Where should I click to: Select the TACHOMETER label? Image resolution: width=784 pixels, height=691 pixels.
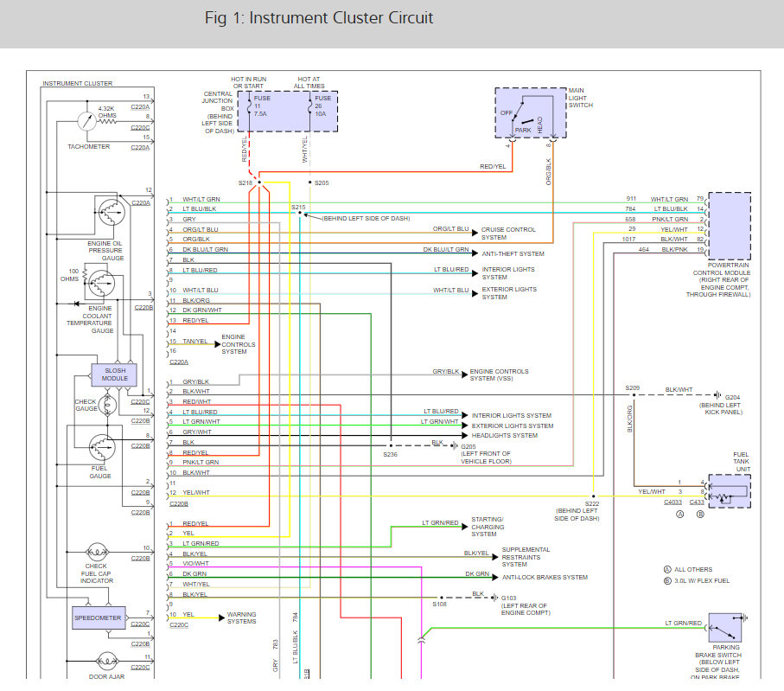point(88,147)
